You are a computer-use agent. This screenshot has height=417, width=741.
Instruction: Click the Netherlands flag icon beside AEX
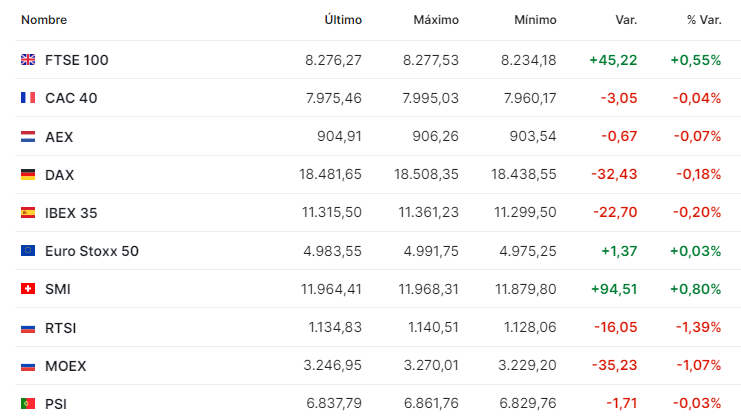(x=28, y=137)
